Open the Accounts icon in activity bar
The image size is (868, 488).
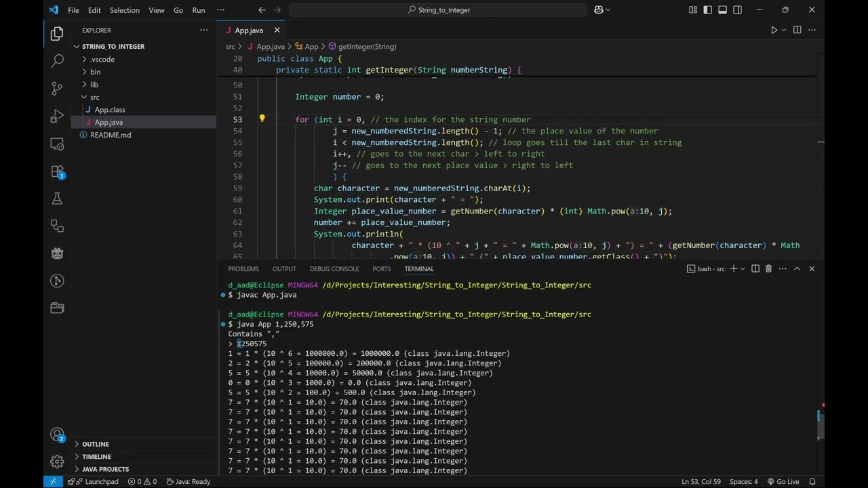tap(57, 434)
